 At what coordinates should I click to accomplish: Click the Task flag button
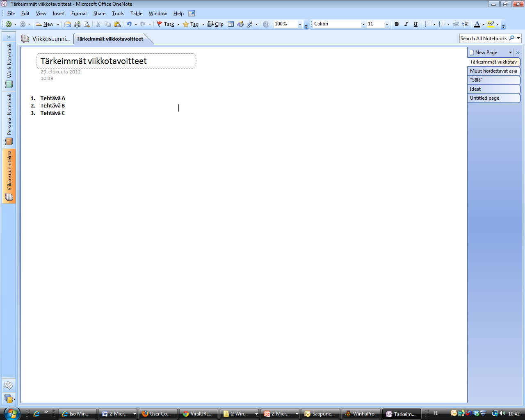coord(165,24)
